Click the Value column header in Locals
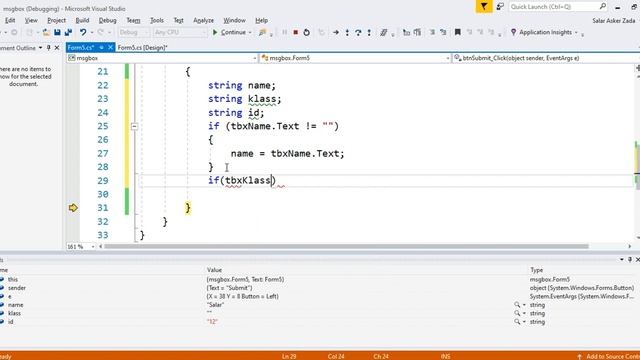This screenshot has height=360, width=640. [214, 270]
